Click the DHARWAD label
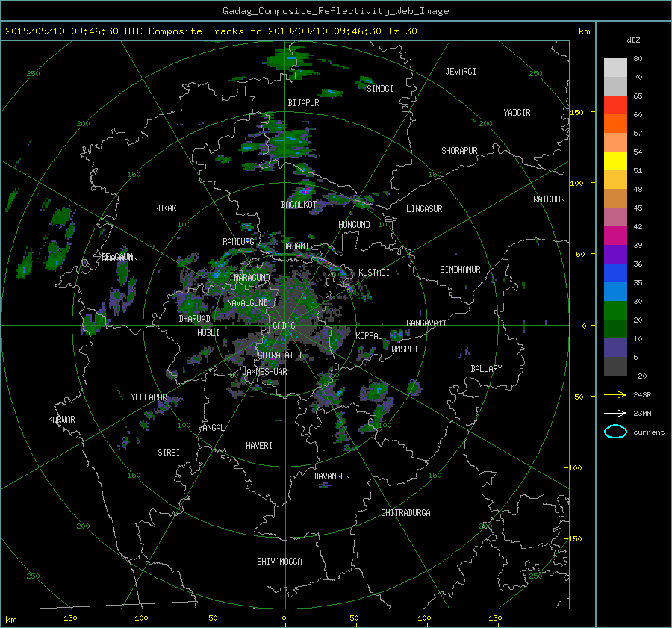 195,319
